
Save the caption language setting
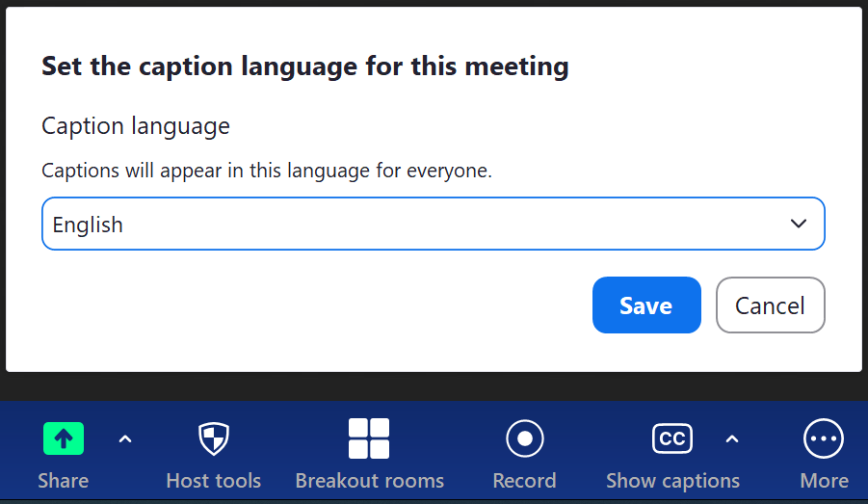646,305
